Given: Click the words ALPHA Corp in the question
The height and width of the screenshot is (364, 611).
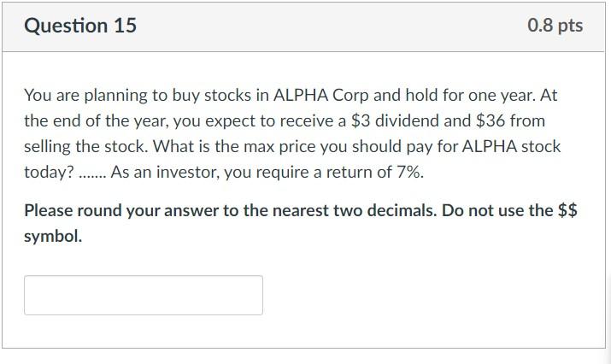Looking at the screenshot, I should coord(321,95).
